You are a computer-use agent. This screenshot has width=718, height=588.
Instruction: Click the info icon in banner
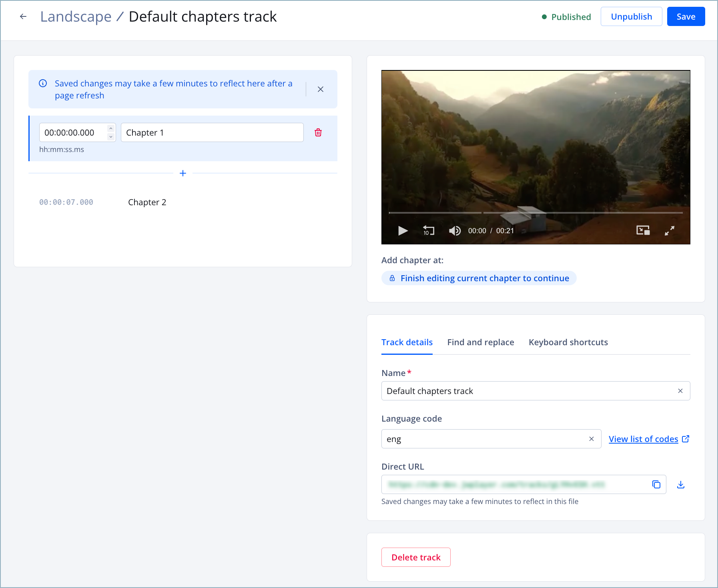coord(43,83)
